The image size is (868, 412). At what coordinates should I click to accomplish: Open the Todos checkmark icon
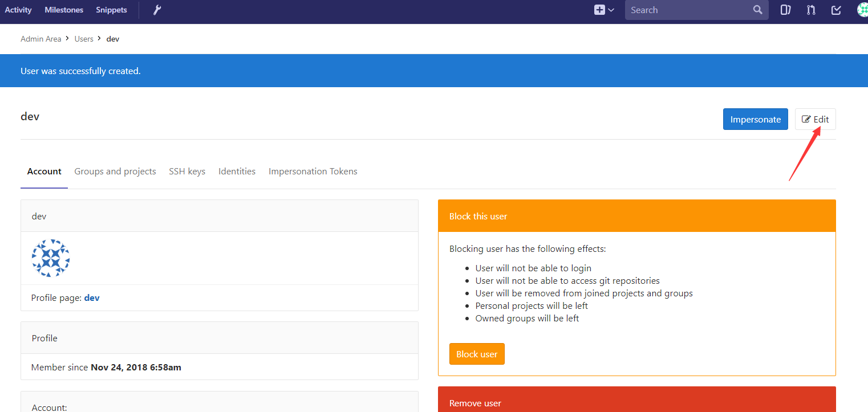click(836, 10)
